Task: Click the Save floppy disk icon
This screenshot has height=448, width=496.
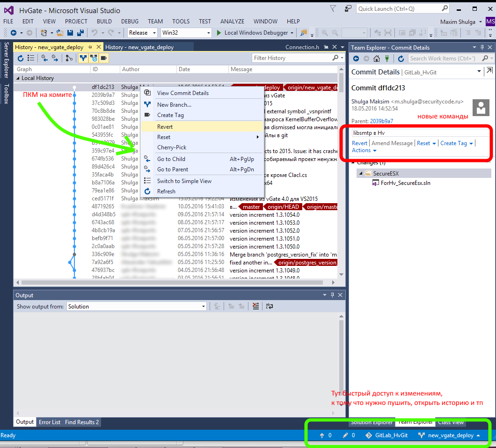Action: (x=70, y=33)
